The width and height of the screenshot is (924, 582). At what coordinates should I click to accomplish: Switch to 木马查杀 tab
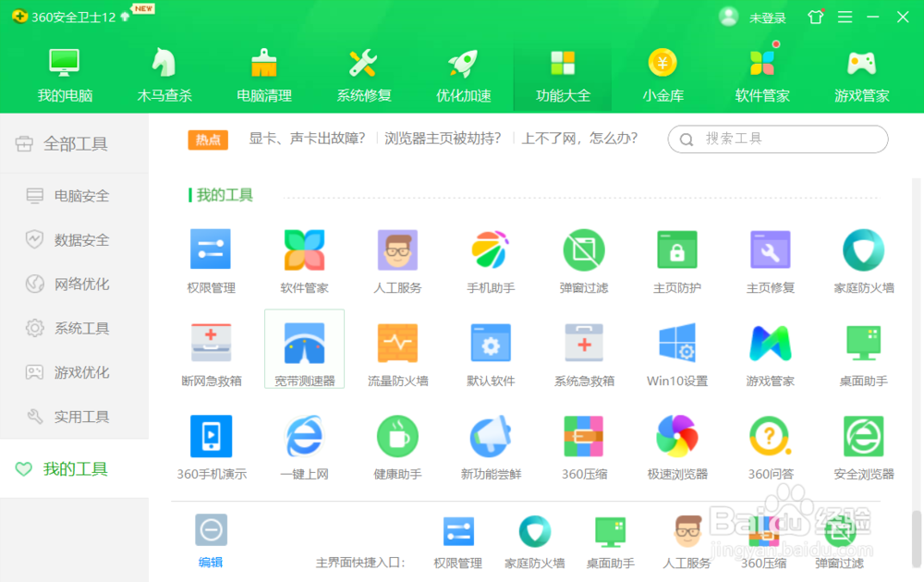point(164,76)
